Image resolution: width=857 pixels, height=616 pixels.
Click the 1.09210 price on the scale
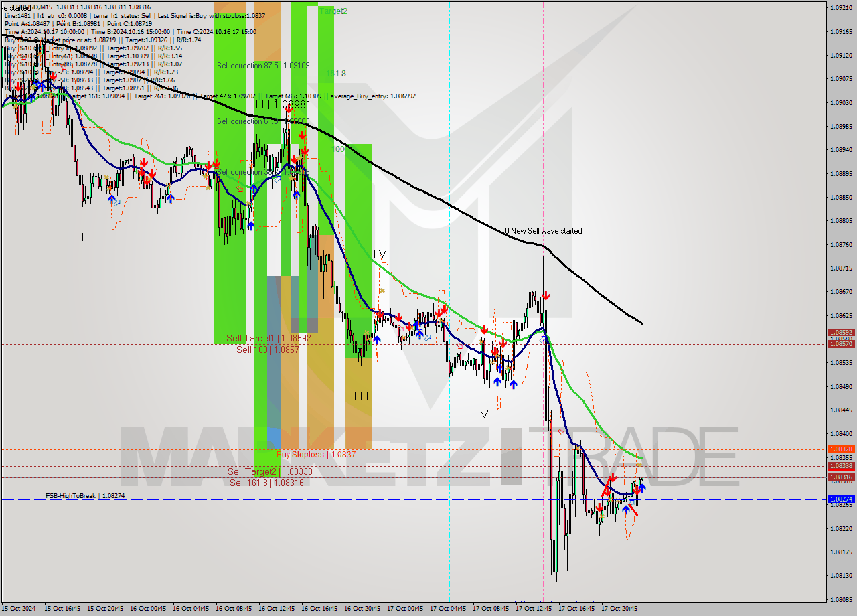coord(841,8)
